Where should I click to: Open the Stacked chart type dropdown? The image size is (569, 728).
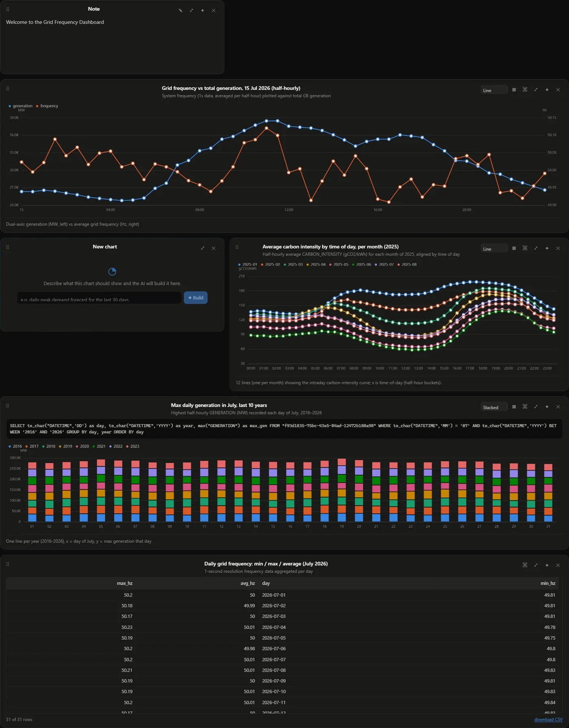[494, 407]
